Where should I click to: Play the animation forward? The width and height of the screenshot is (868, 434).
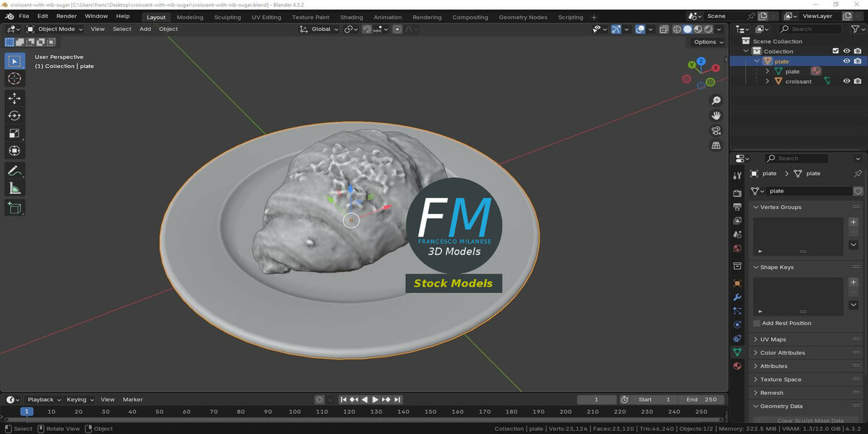[x=375, y=400]
